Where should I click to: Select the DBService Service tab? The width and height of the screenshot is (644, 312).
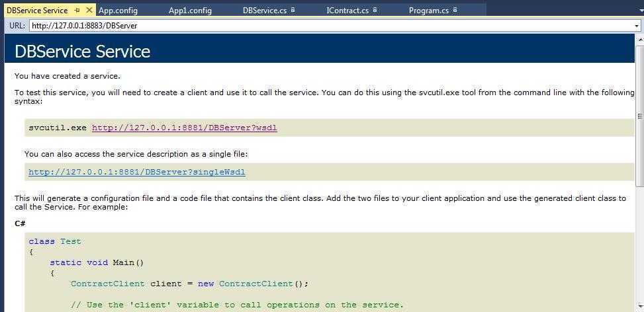tap(37, 11)
